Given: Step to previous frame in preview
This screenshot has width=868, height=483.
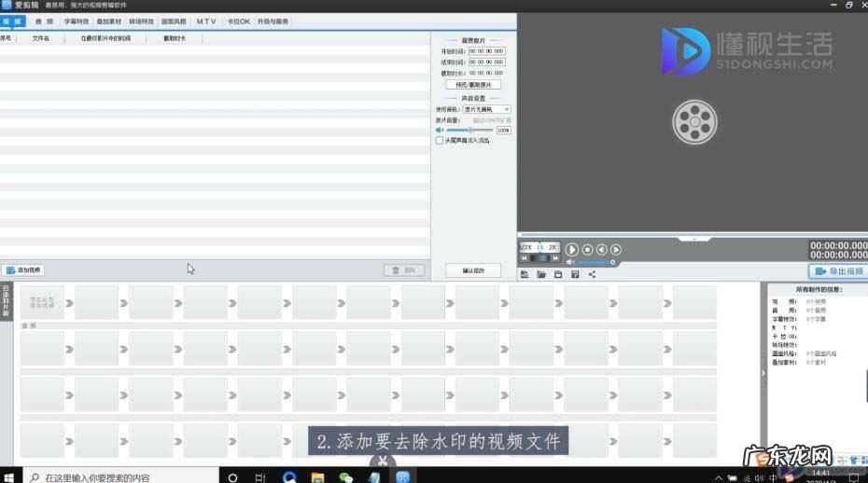Looking at the screenshot, I should click(x=602, y=250).
